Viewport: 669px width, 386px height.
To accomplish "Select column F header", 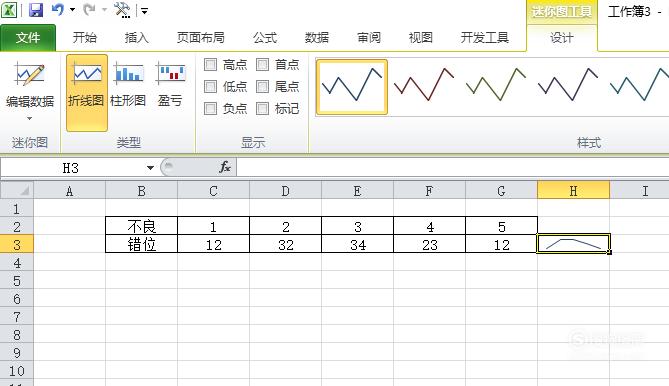I will click(x=429, y=191).
